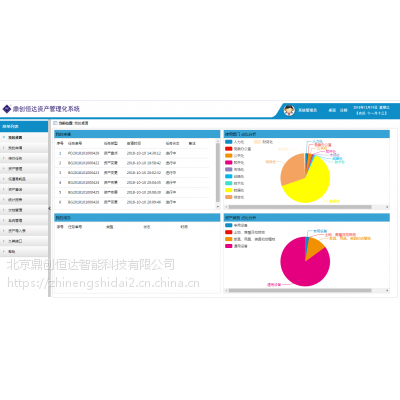
Task: Open 文档管理 sidebar menu
Action: click(24, 210)
